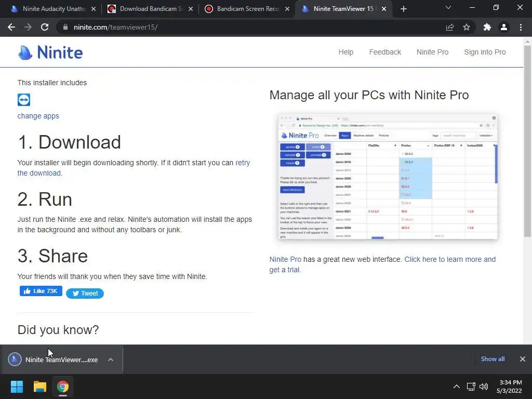This screenshot has width=532, height=399.
Task: Show hidden system tray icons
Action: click(x=457, y=387)
